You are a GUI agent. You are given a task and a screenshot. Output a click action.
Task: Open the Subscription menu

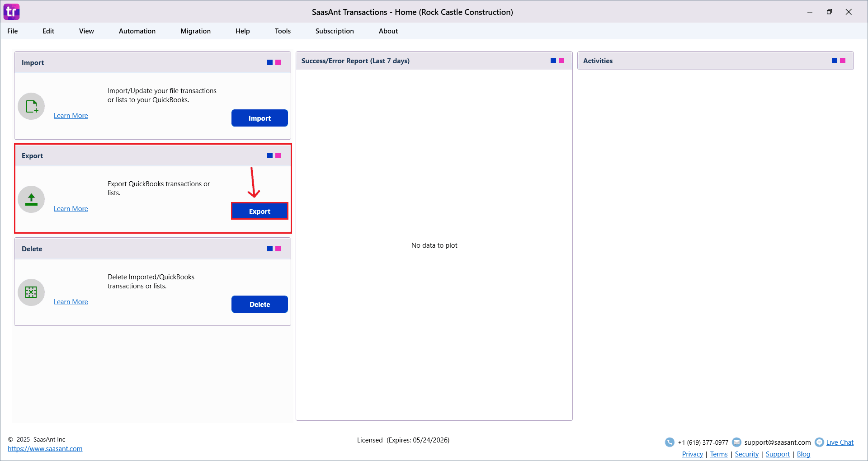(x=335, y=31)
